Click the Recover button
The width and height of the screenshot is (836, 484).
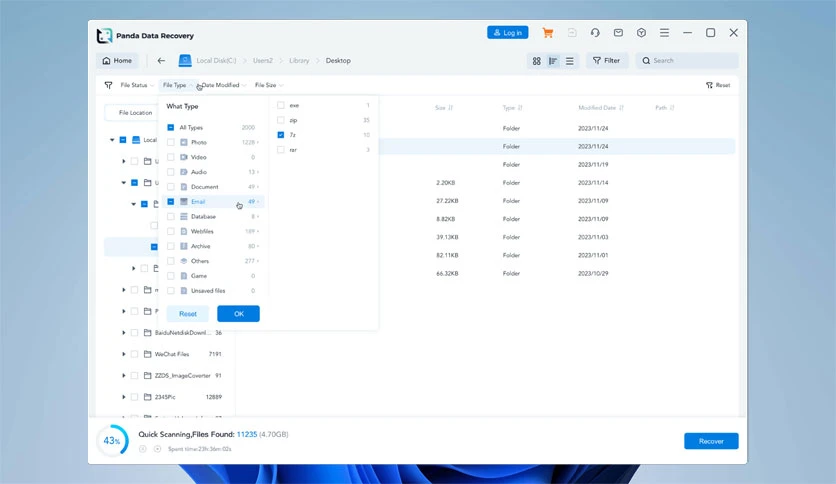coord(711,441)
